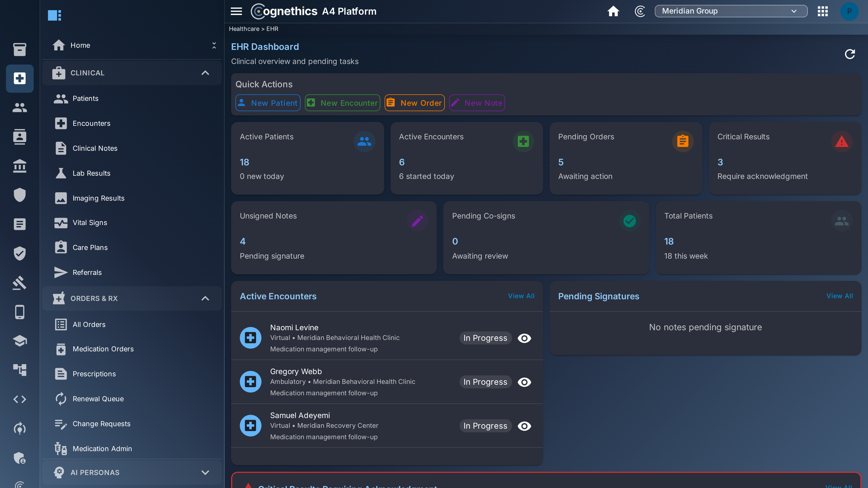Open the code brackets icon in left rail
868x488 pixels.
[20, 399]
